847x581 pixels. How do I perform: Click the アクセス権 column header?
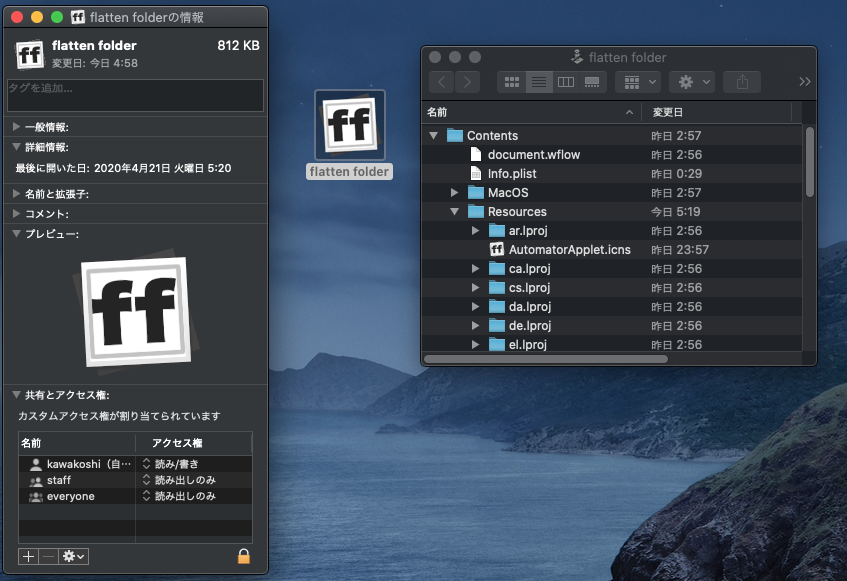[x=194, y=443]
